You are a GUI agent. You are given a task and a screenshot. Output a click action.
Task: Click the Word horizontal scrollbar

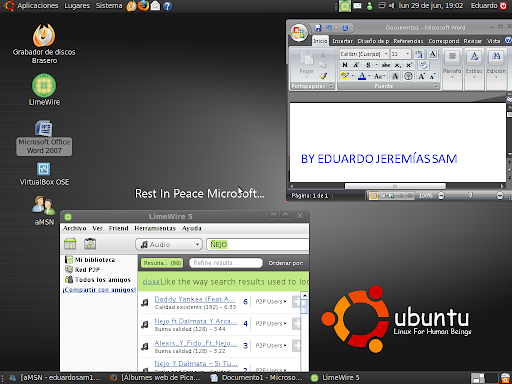395,186
